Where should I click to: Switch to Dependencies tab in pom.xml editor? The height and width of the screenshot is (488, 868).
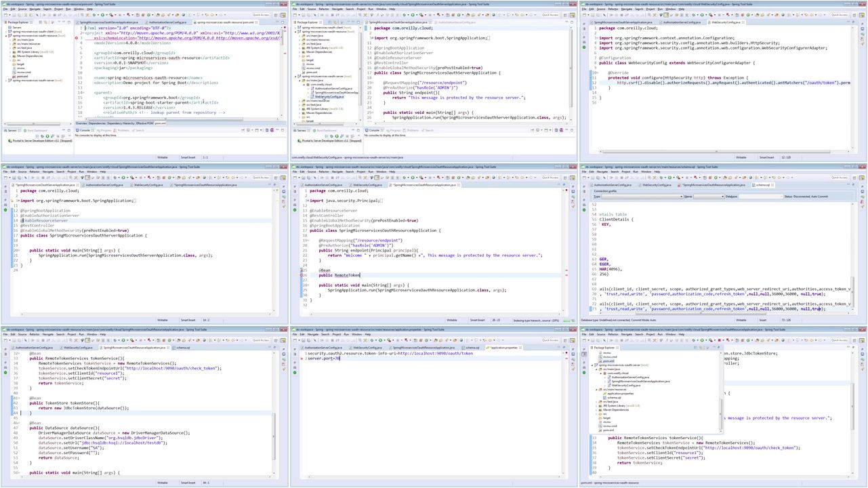[98, 123]
